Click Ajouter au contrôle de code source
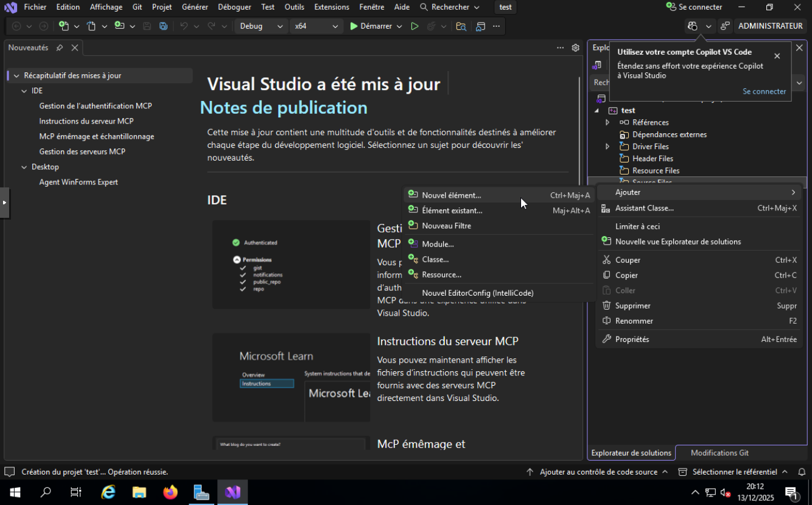This screenshot has width=812, height=505. tap(598, 472)
